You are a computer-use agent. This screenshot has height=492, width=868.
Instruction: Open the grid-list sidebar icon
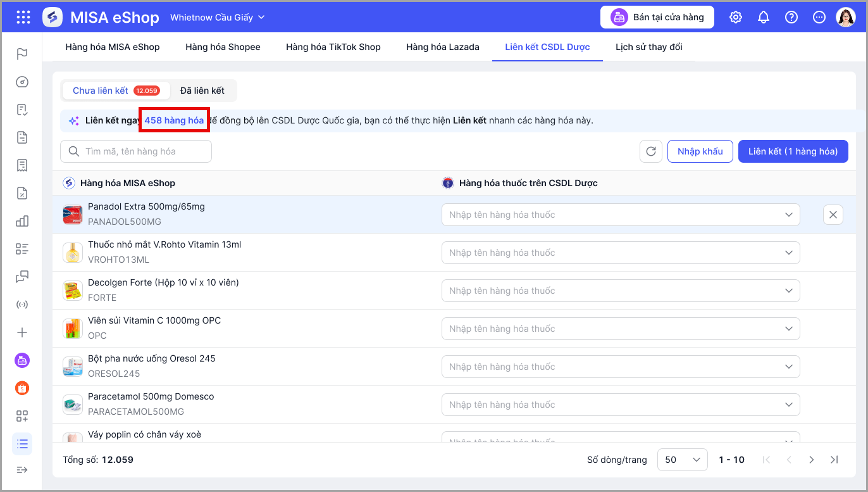(x=22, y=249)
